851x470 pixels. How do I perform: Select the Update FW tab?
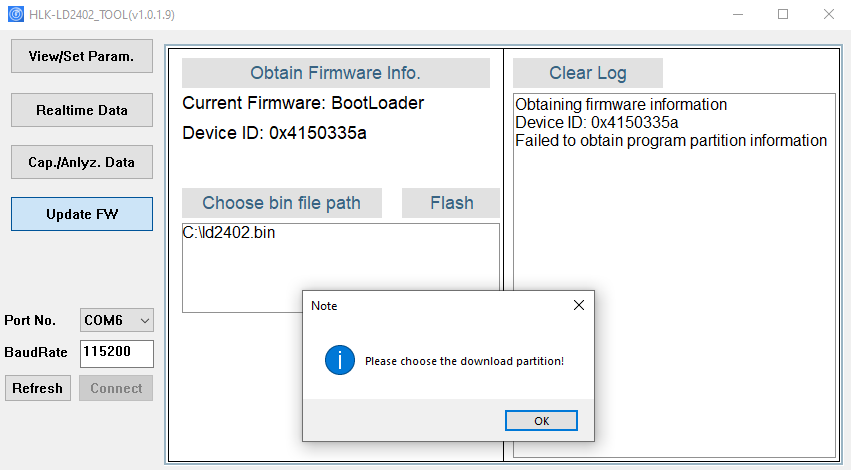tap(81, 214)
